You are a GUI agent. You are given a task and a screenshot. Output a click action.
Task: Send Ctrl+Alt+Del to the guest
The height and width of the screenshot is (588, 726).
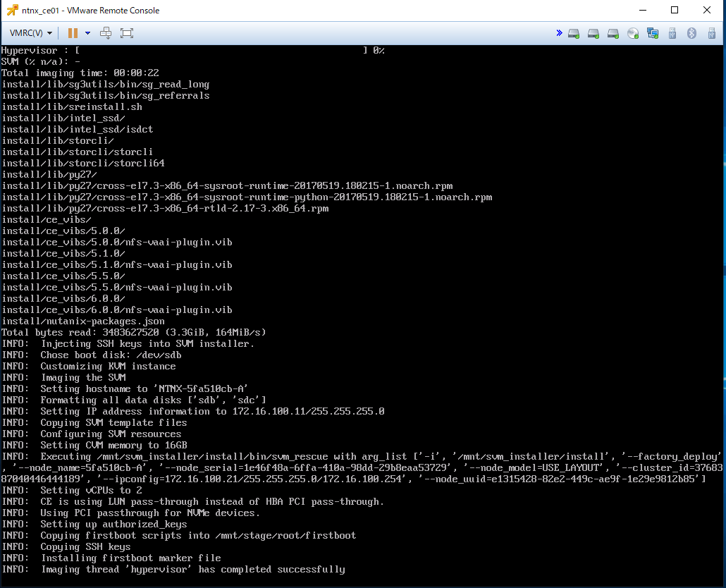pos(106,33)
